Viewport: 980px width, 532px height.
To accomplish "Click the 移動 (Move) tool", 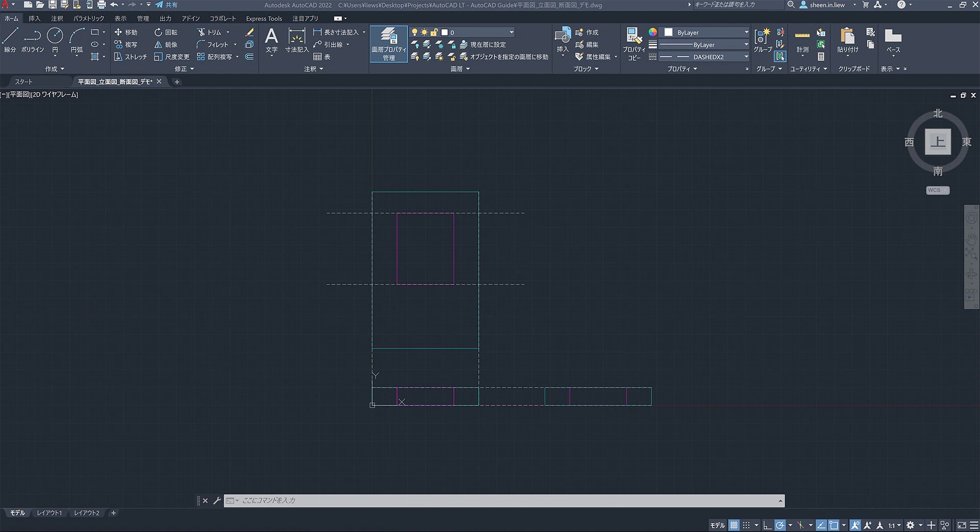I will [126, 32].
